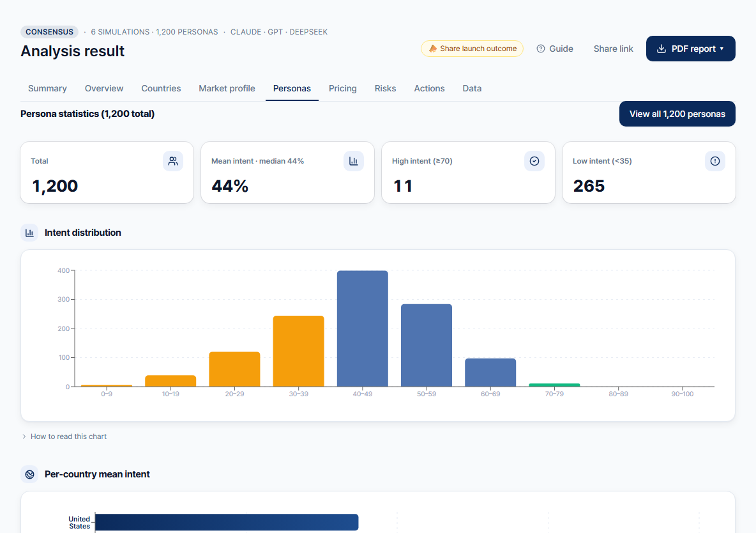Click the Per-country mean intent title
This screenshot has height=533, width=756.
pyautogui.click(x=98, y=474)
